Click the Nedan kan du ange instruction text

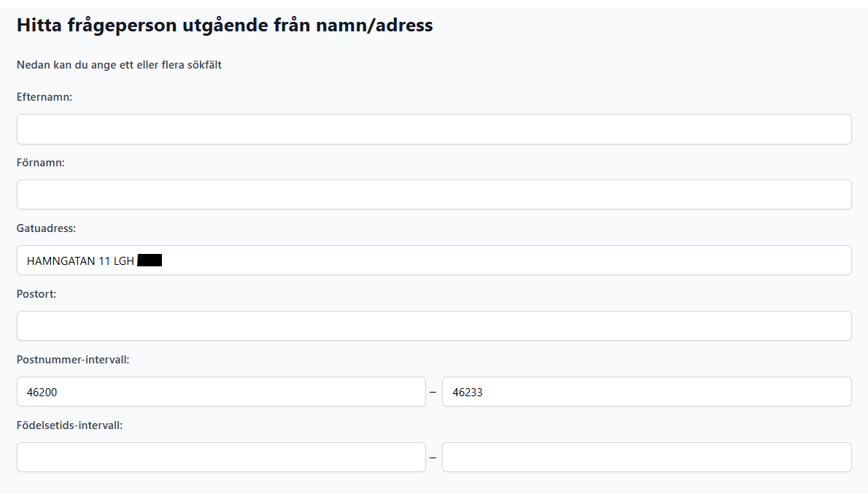(119, 65)
